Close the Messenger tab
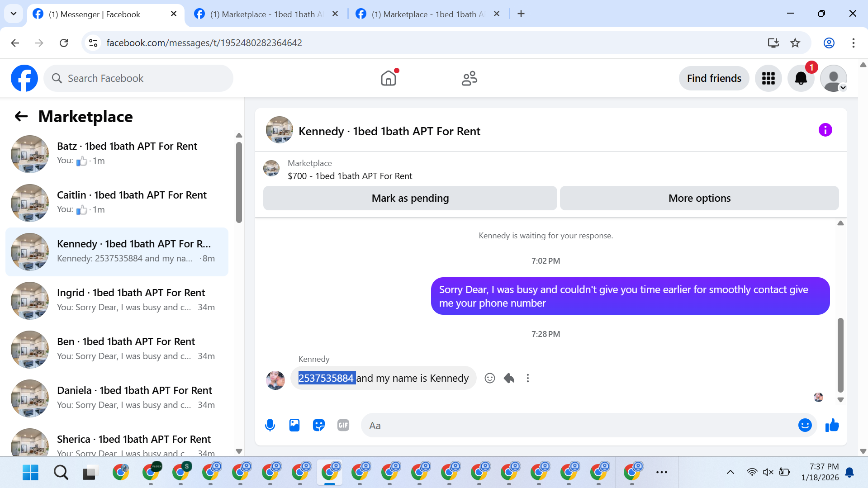868x488 pixels. 174,14
